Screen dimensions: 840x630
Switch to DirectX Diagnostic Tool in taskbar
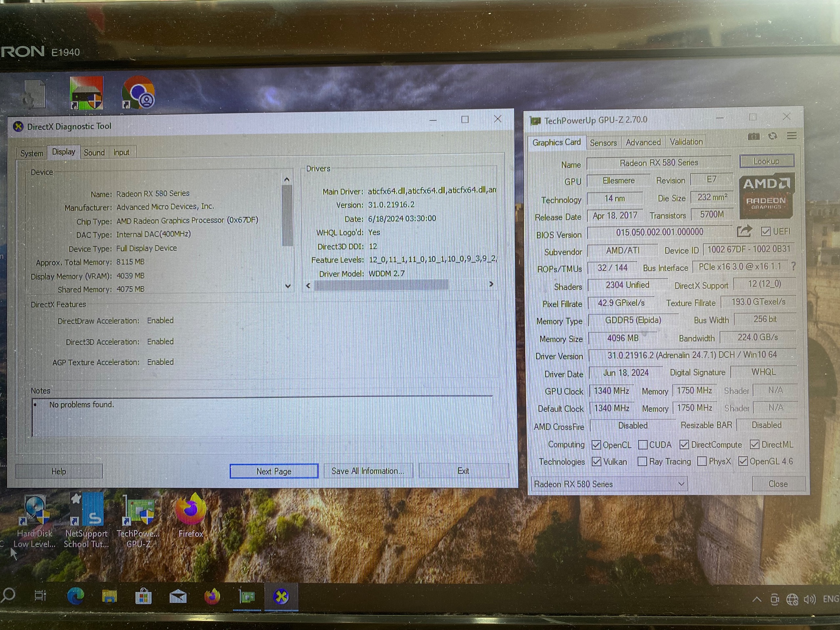281,597
